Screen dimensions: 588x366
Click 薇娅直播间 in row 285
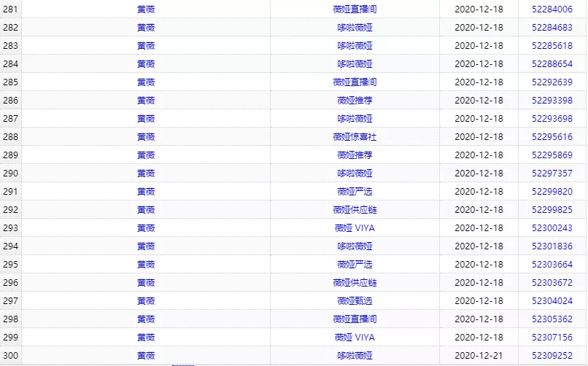point(355,82)
